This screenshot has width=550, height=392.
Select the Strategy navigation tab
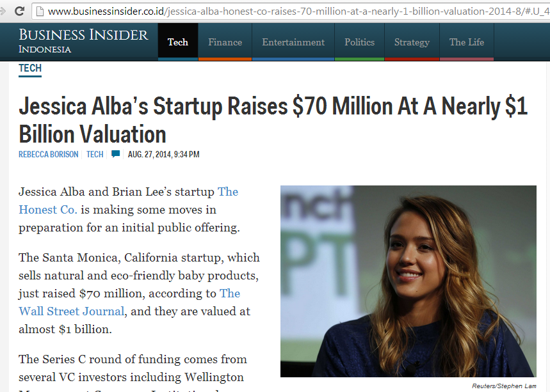coord(412,42)
